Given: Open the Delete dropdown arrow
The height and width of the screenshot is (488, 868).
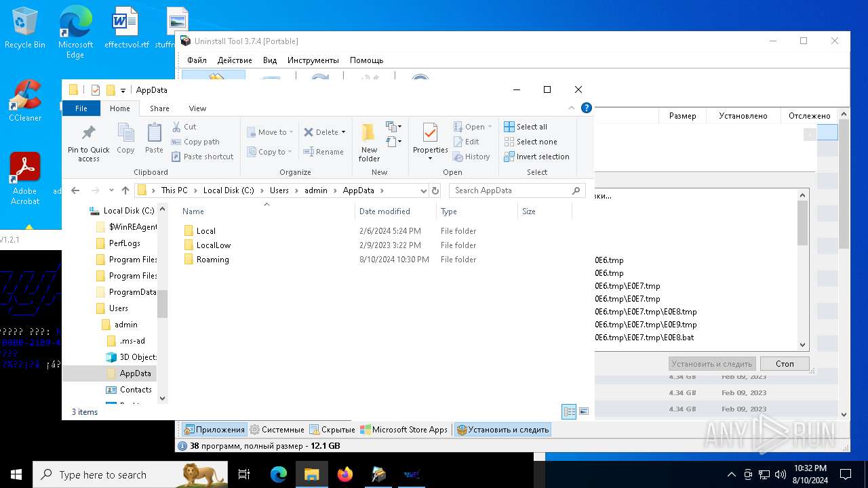Looking at the screenshot, I should pos(343,132).
